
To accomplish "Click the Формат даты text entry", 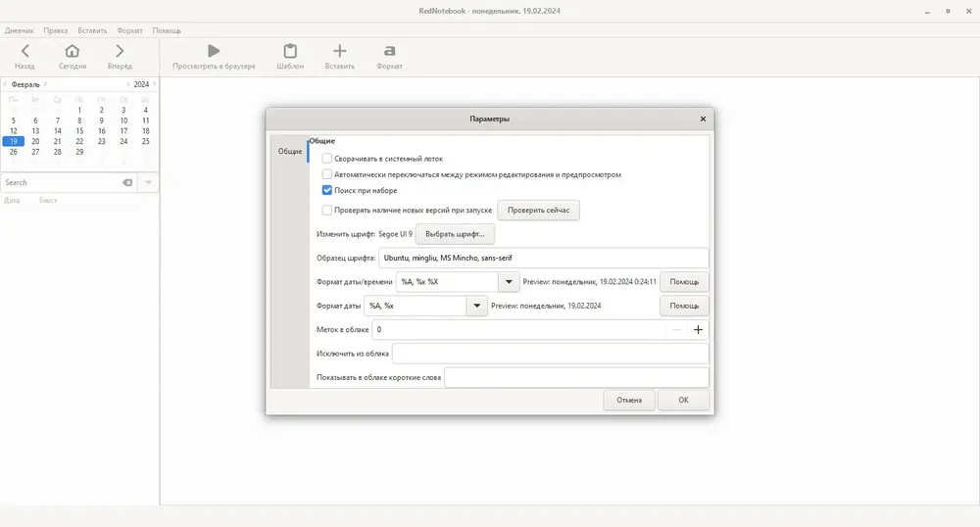I will pyautogui.click(x=415, y=306).
